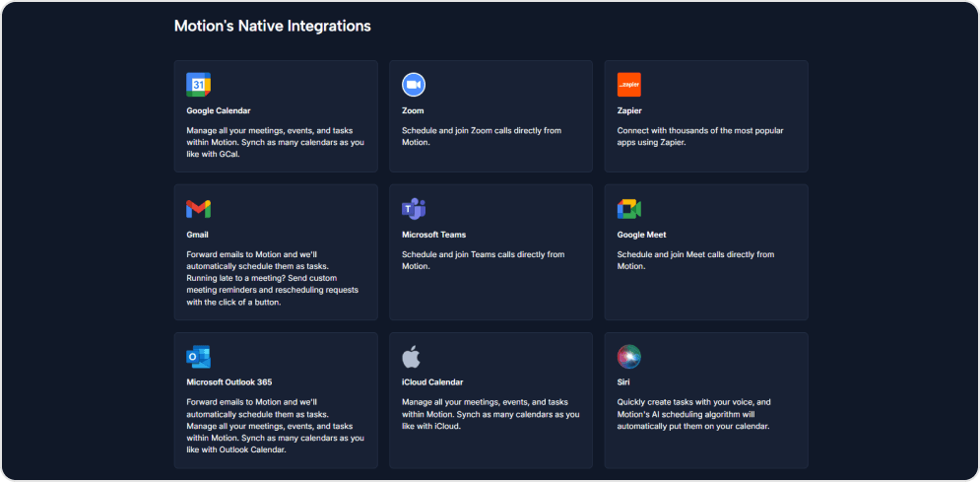Viewport: 980px width, 482px height.
Task: Click the 'Synch as many calendars... with GCal' description
Action: 275,143
